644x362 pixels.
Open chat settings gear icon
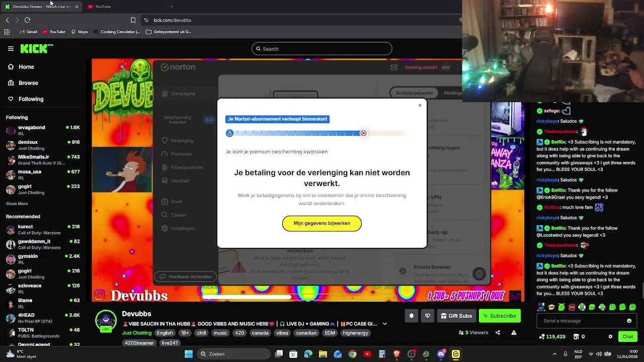coord(610,336)
